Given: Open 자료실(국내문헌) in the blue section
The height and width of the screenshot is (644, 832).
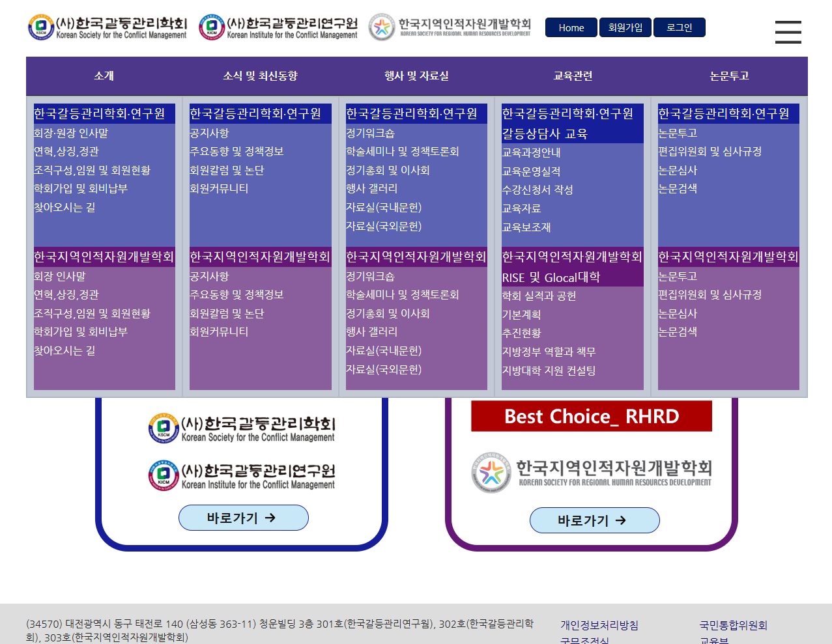Looking at the screenshot, I should [384, 207].
